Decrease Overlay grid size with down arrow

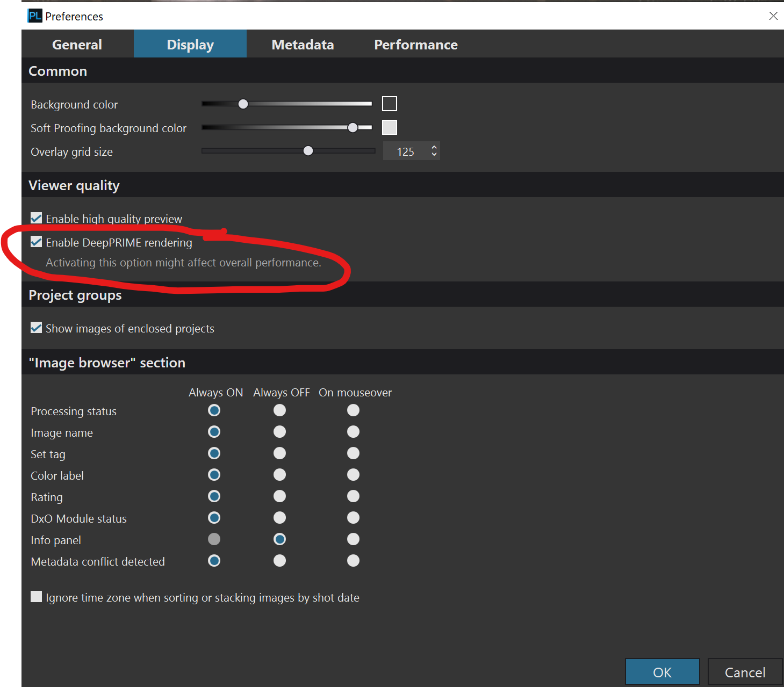coord(434,155)
